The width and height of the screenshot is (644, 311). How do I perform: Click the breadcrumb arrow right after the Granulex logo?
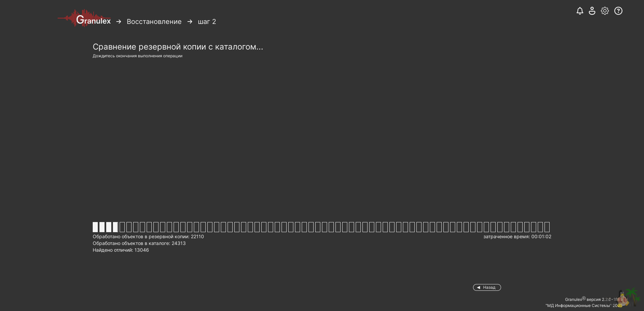pos(119,22)
